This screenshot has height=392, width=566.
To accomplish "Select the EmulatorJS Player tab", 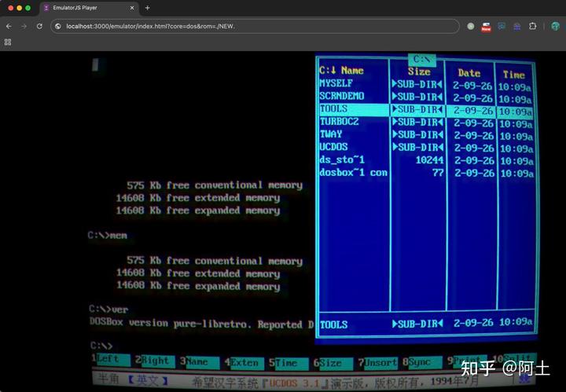I will [x=86, y=8].
